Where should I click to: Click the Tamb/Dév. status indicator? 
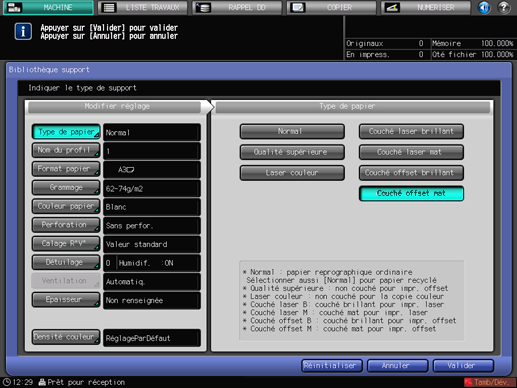point(490,382)
